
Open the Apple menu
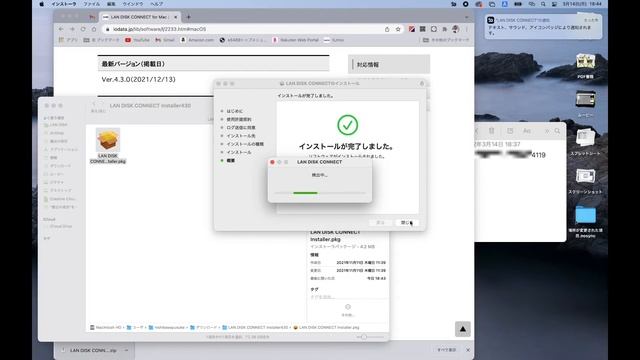(41, 4)
